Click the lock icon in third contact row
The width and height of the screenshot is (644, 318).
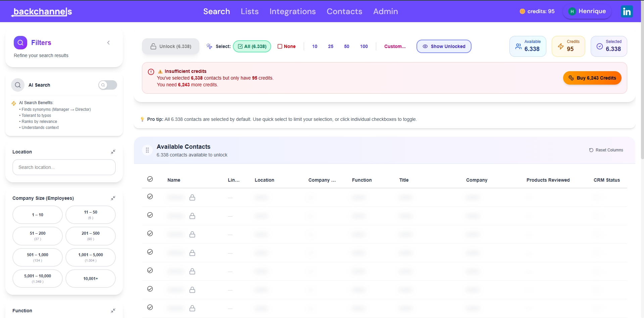pos(192,234)
